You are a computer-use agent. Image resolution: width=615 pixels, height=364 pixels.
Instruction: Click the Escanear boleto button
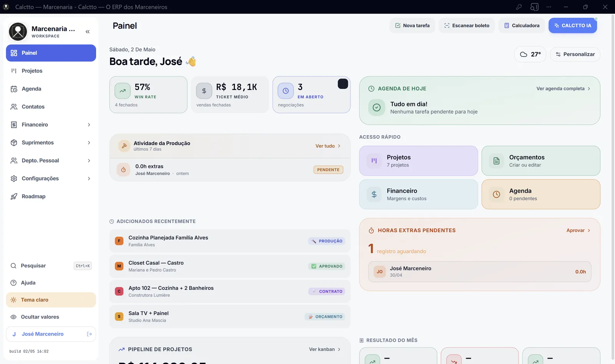[x=467, y=25]
